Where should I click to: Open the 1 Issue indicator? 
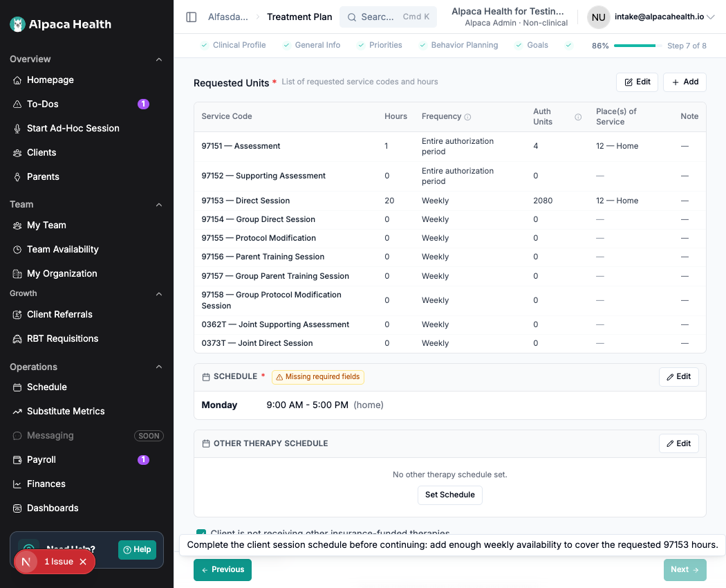pos(59,562)
